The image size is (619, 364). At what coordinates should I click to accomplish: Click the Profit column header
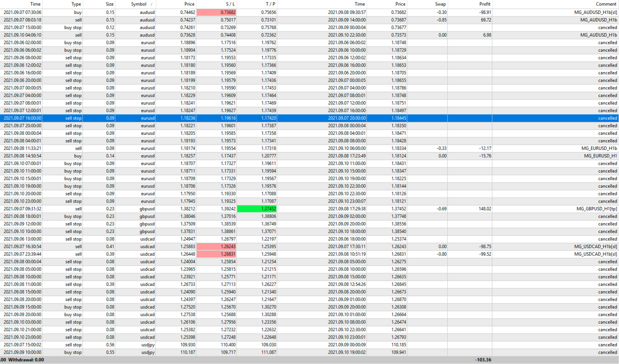click(x=484, y=4)
